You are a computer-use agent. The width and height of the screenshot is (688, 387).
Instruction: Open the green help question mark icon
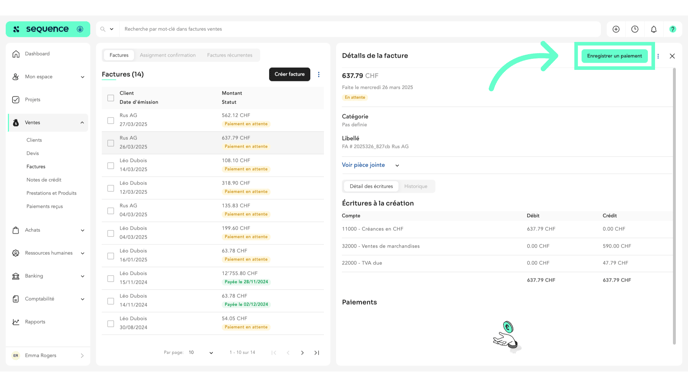[673, 29]
